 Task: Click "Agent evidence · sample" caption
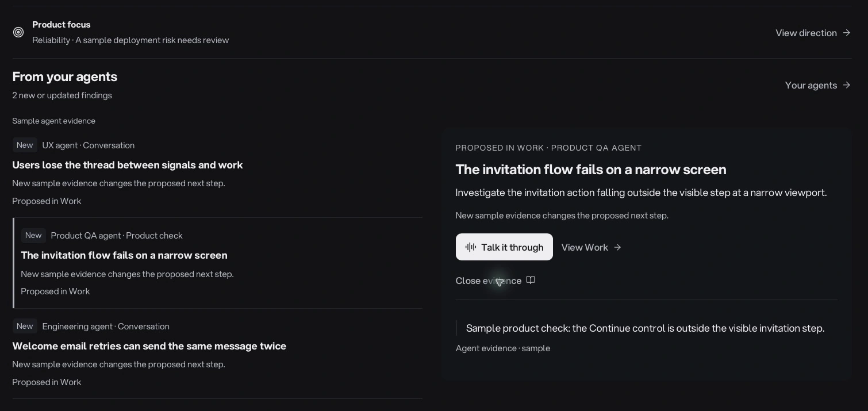point(503,348)
